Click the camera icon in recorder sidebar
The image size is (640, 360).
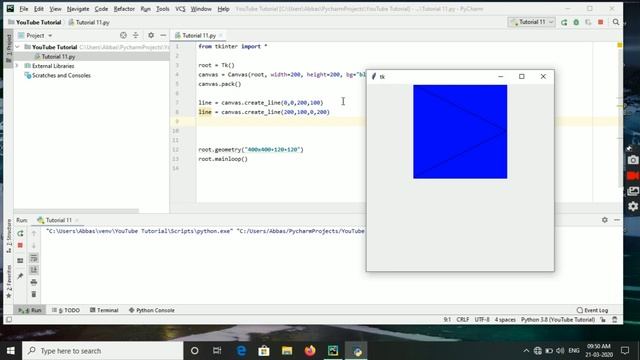pos(633,160)
